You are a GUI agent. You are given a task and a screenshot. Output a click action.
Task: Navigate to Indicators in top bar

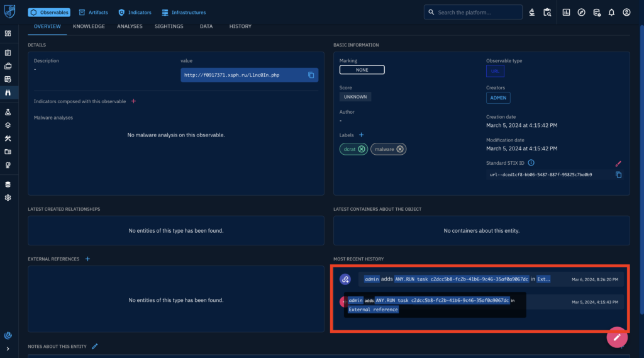[x=136, y=12]
